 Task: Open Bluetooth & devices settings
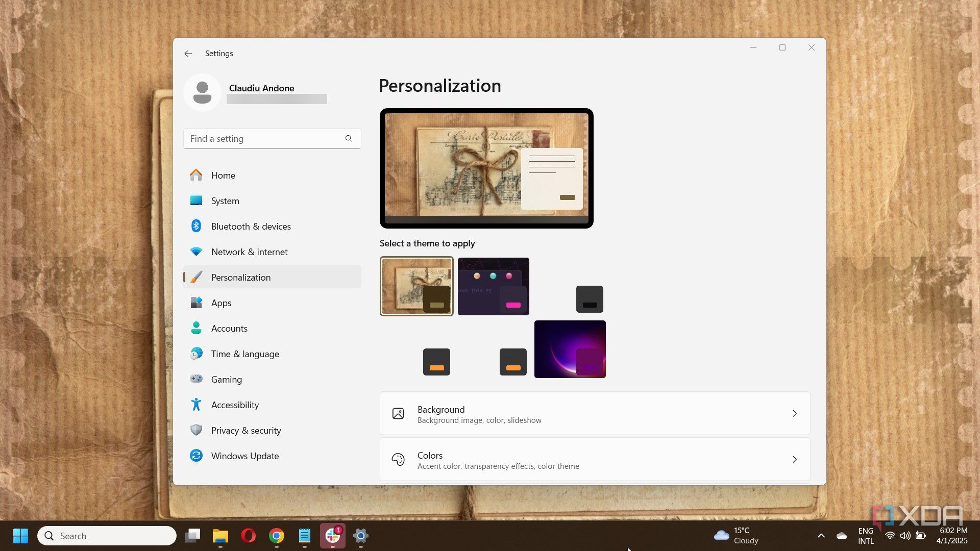pyautogui.click(x=272, y=226)
